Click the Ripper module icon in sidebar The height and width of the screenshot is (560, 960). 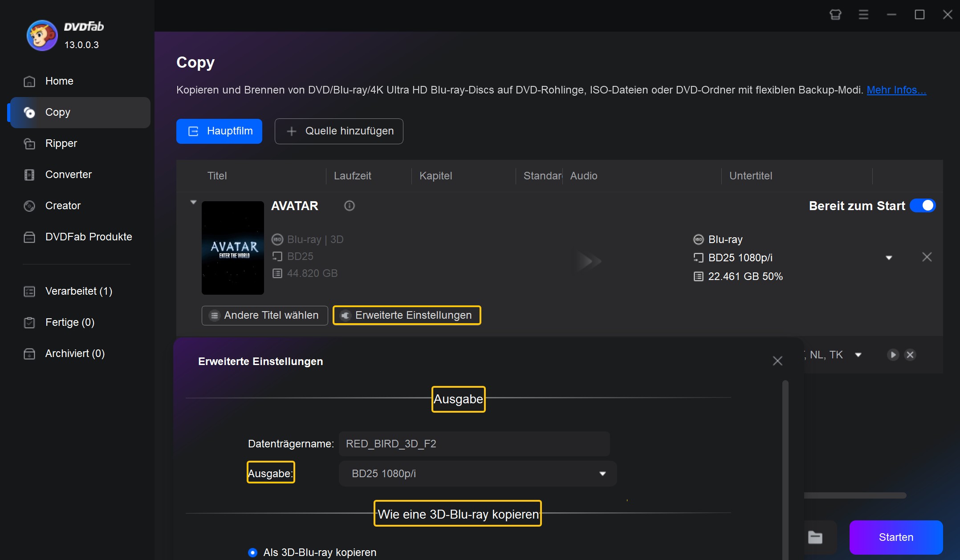click(30, 142)
